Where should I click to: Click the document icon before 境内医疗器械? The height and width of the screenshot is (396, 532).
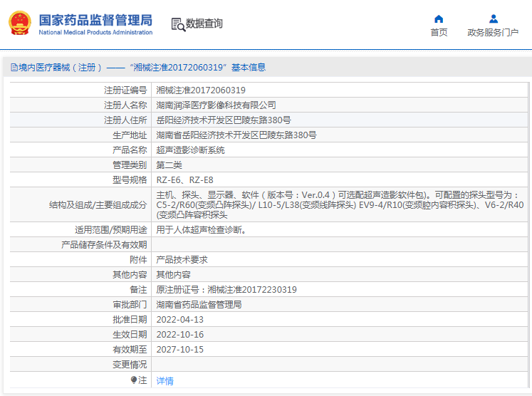(x=14, y=68)
